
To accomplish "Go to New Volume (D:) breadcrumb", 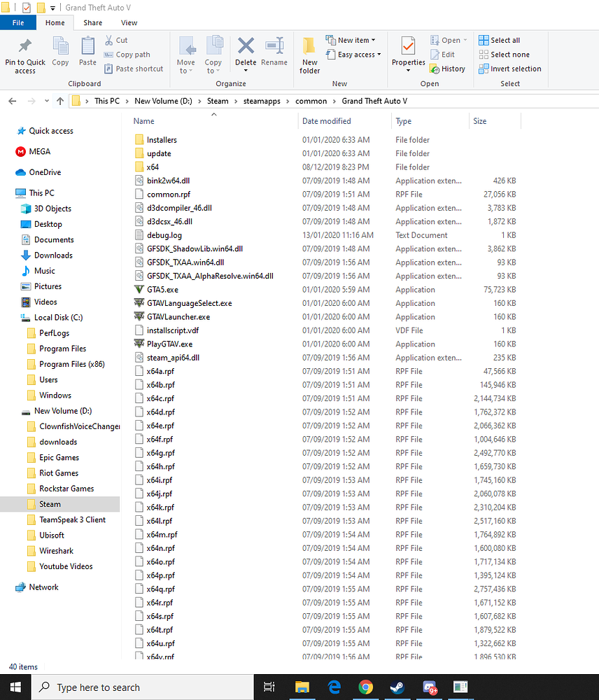I will (x=163, y=101).
